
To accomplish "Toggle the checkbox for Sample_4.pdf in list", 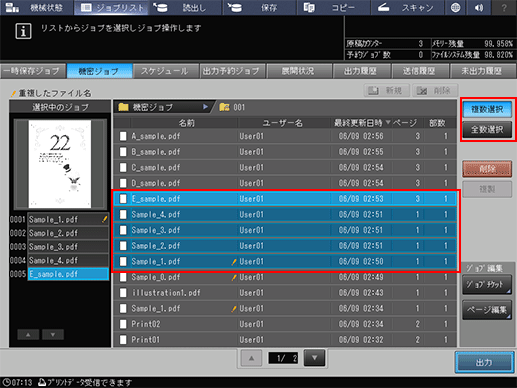I will point(123,214).
